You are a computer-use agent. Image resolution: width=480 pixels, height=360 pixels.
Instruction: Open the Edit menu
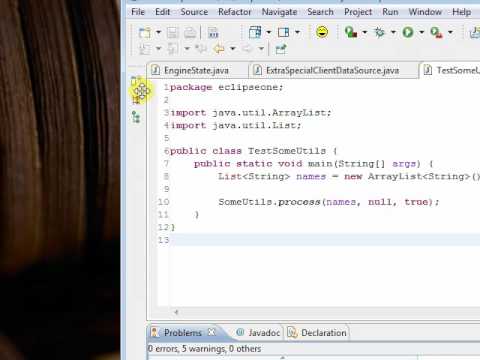coord(162,12)
